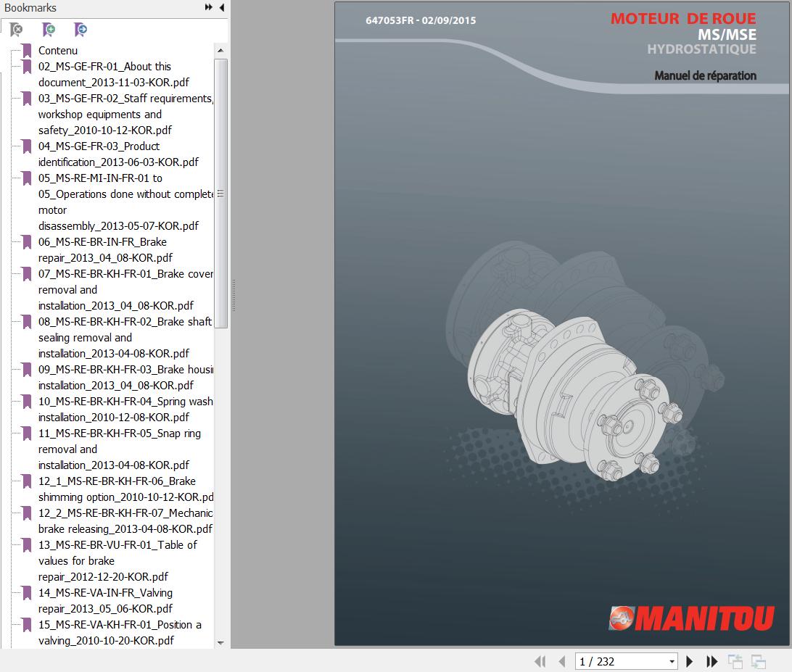The width and height of the screenshot is (792, 672).
Task: Click the delete bookmark icon
Action: click(x=16, y=30)
